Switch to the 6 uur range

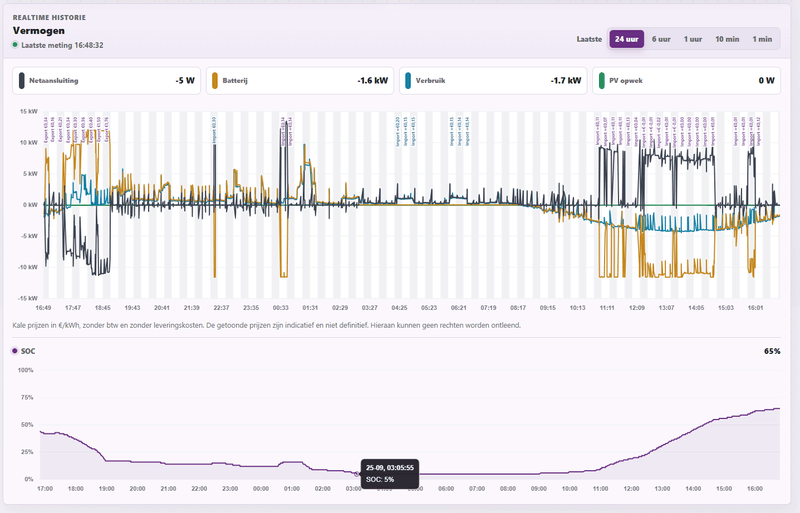click(x=661, y=39)
